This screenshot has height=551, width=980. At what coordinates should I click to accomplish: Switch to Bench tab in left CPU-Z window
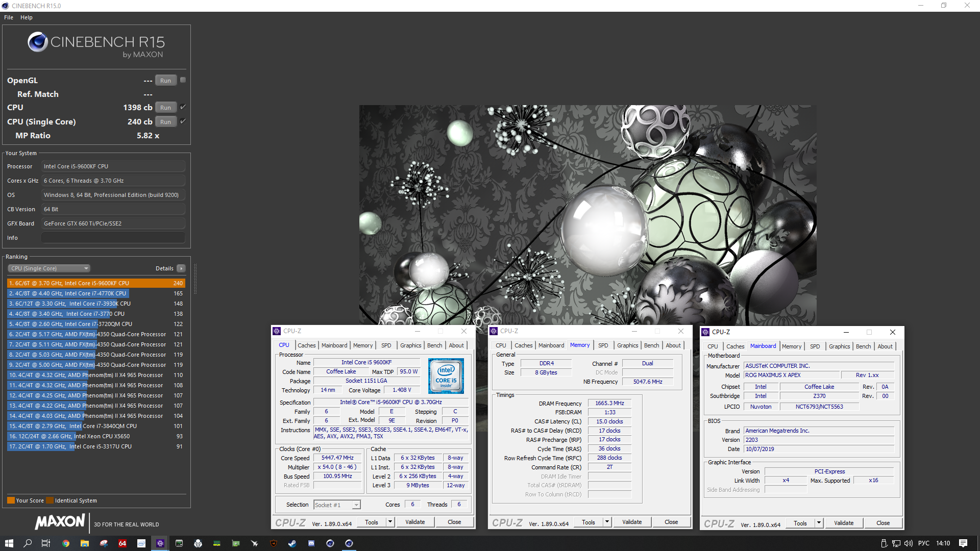[x=435, y=345]
